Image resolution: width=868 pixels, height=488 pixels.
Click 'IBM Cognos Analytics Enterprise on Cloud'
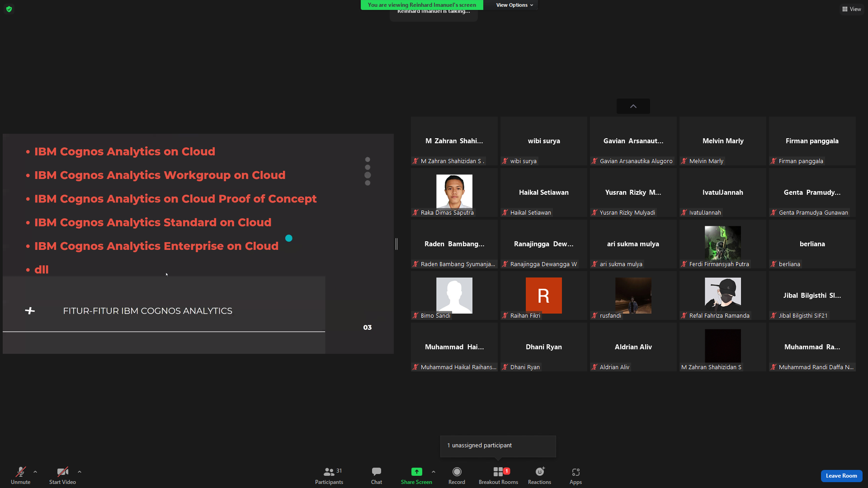156,246
